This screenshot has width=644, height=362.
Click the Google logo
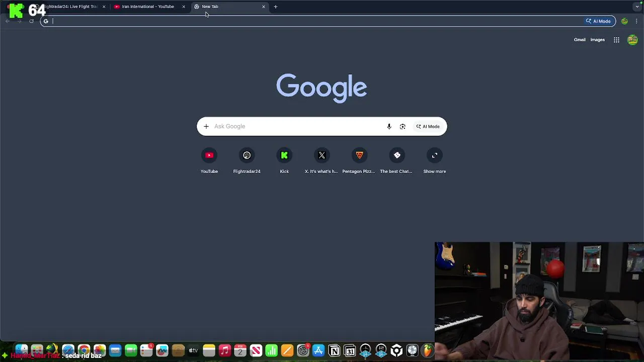321,87
